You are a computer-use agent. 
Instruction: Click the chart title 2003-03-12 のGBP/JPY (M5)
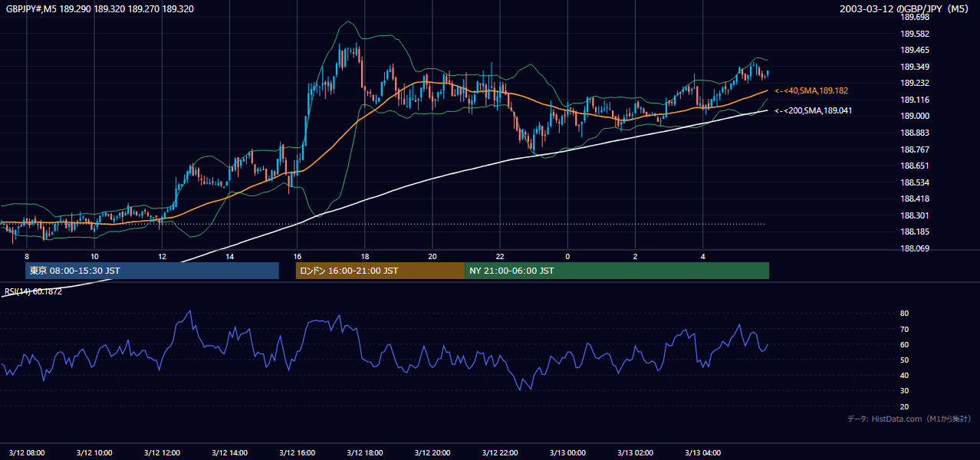(905, 9)
